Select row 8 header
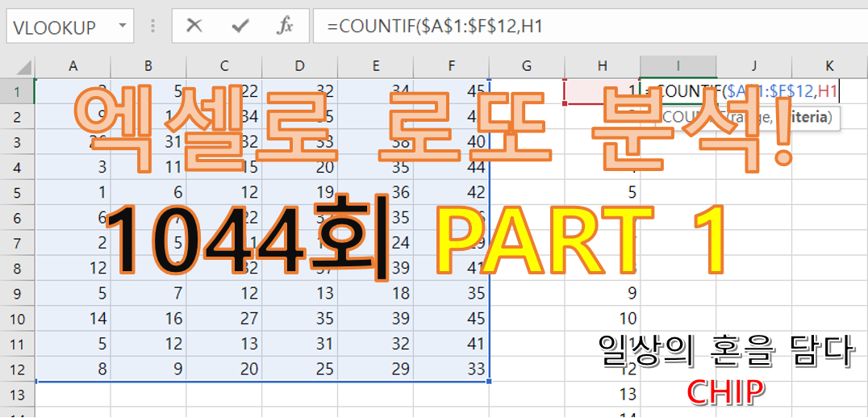Screen dimensions: 868x418 pos(17,268)
